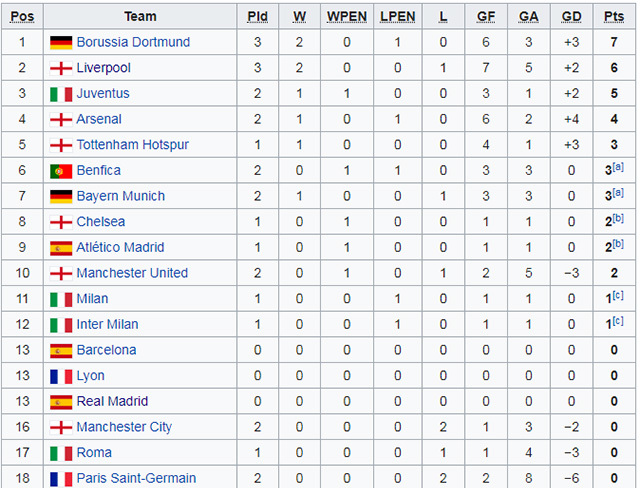Click the Italian flag beside Juventus
Image resolution: width=640 pixels, height=488 pixels.
tap(61, 94)
